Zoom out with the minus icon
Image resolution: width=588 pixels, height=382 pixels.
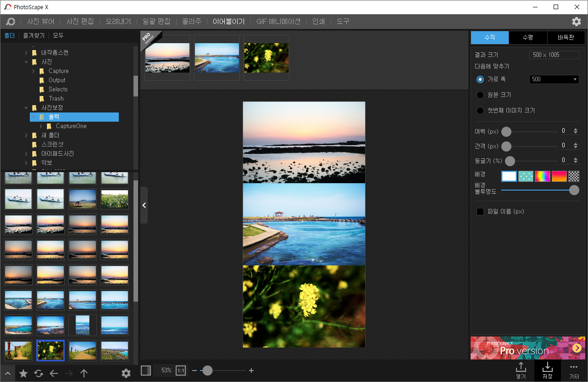[194, 371]
